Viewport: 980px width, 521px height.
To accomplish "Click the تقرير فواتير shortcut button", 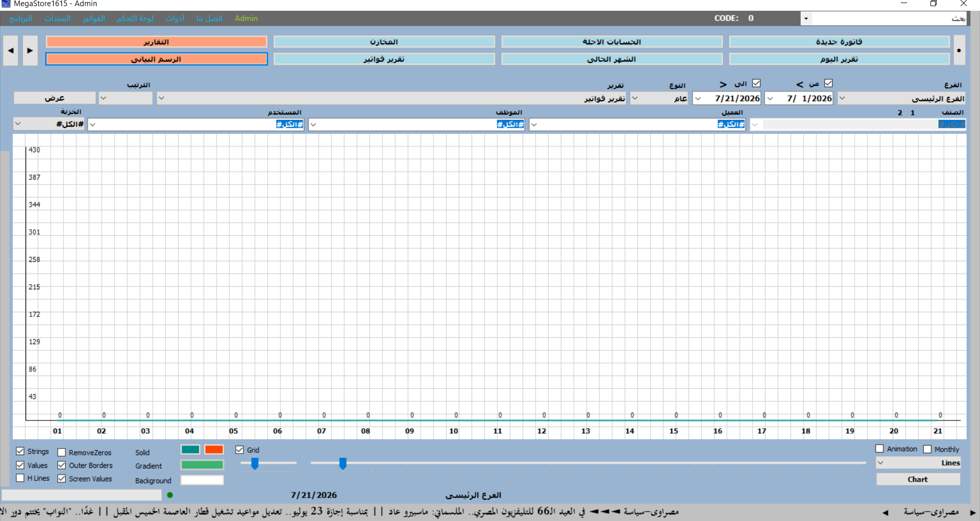I will [384, 59].
